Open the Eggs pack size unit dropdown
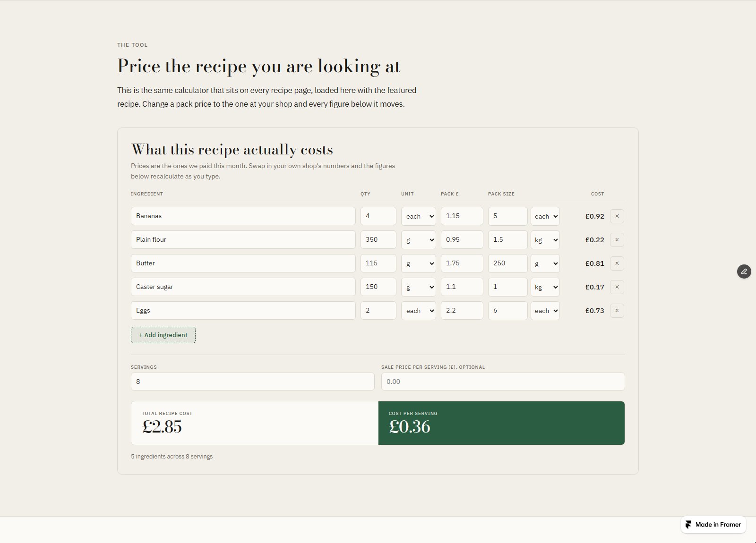Image resolution: width=756 pixels, height=543 pixels. tap(545, 311)
